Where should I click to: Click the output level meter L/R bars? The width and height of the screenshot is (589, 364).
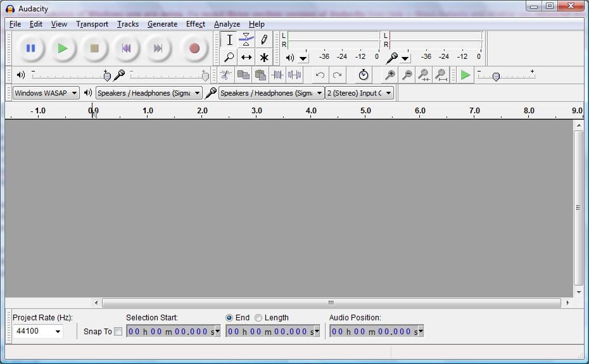click(334, 40)
